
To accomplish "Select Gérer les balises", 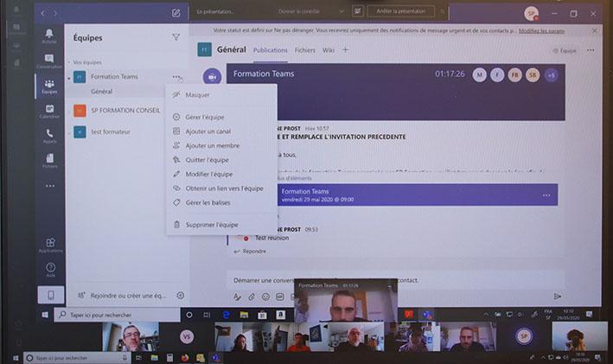I will pos(221,202).
